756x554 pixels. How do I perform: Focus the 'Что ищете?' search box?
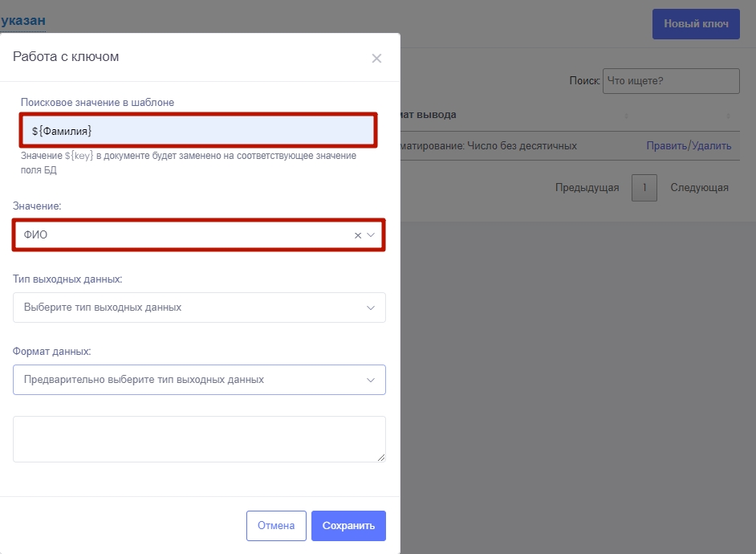click(x=670, y=81)
